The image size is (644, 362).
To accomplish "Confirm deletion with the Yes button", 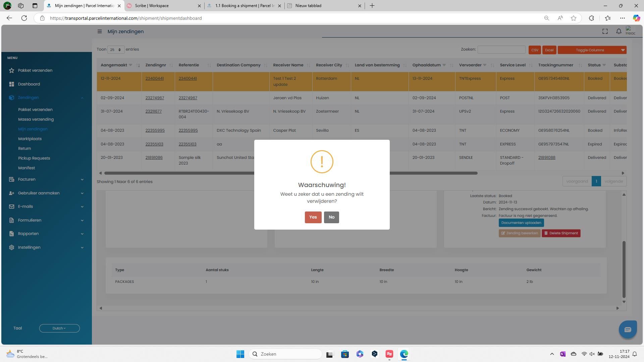I will (313, 217).
